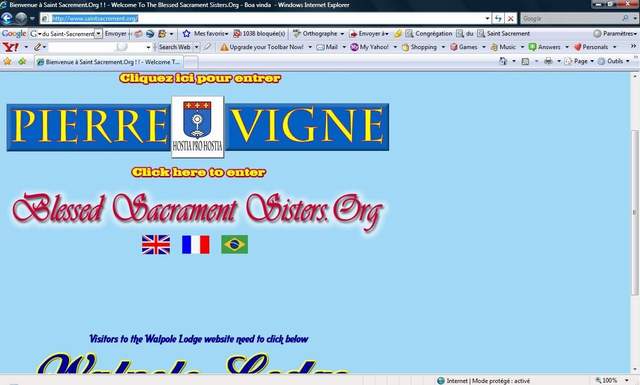
Task: Open the Yahoo! logo toolbar button
Action: [11, 47]
